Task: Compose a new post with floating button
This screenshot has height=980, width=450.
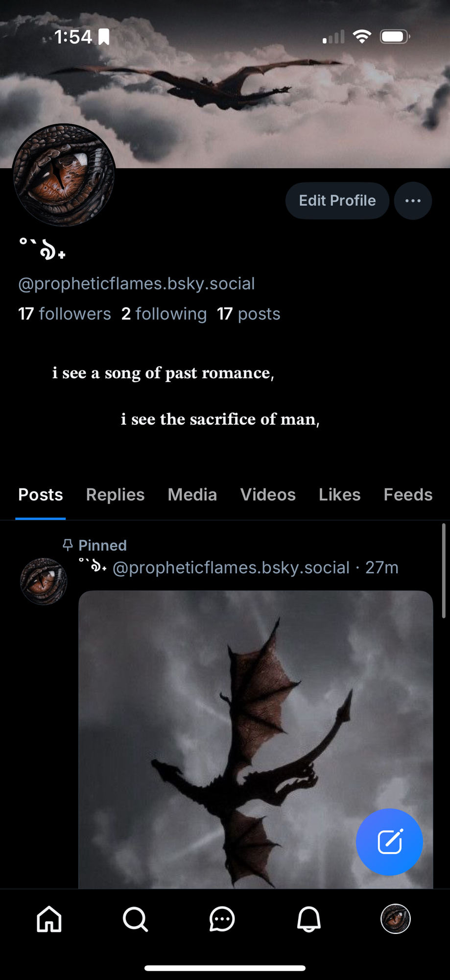Action: click(x=389, y=842)
